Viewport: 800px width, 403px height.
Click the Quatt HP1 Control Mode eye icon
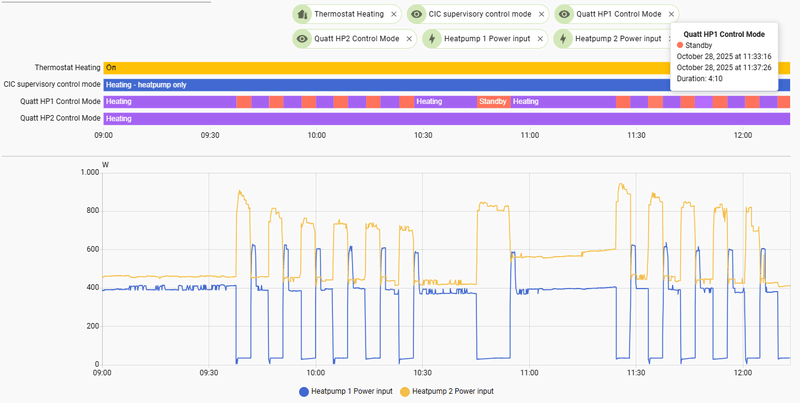(x=564, y=15)
